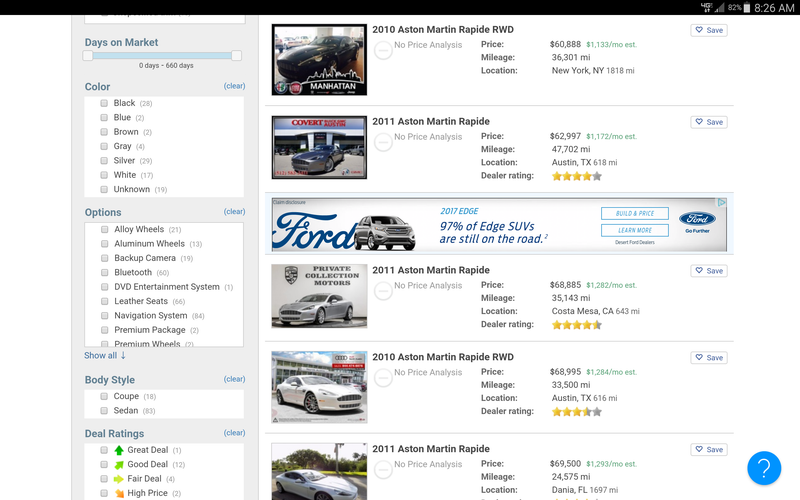This screenshot has width=800, height=500.
Task: Save the $69,500 Dania listing
Action: [709, 449]
